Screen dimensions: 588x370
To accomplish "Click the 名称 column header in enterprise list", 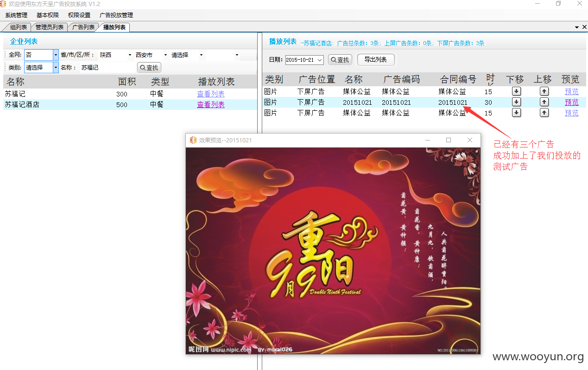I will 15,82.
